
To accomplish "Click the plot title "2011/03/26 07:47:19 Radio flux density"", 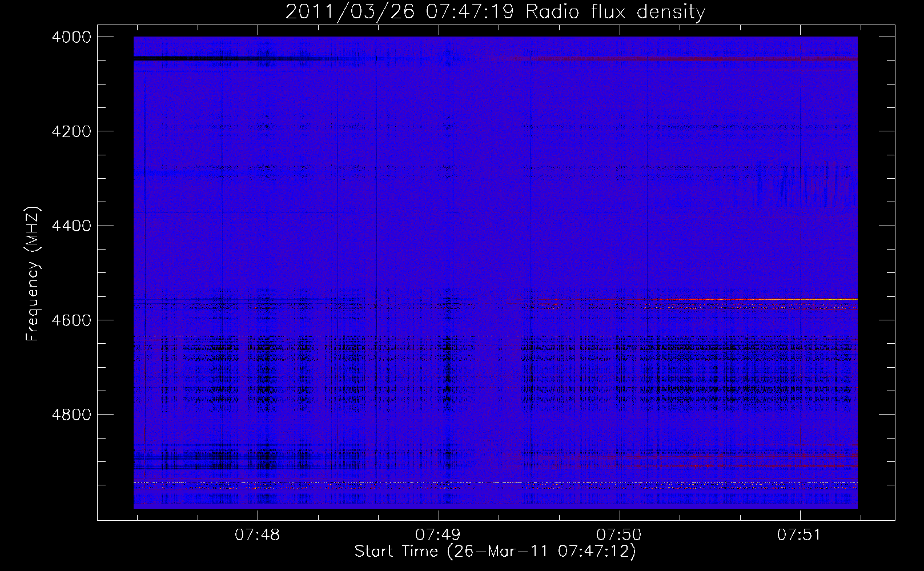I will (x=495, y=11).
